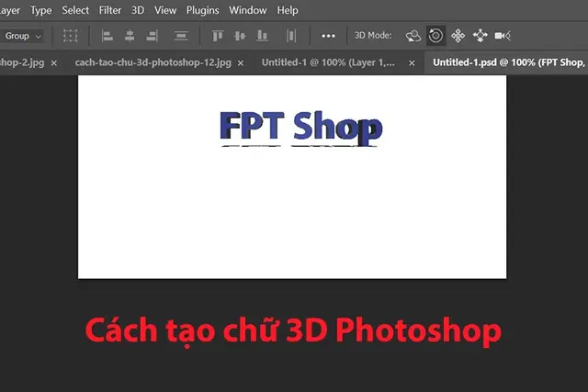Select Orbit the 3D Camera mode
Screen dimensions: 588x392
pos(413,36)
